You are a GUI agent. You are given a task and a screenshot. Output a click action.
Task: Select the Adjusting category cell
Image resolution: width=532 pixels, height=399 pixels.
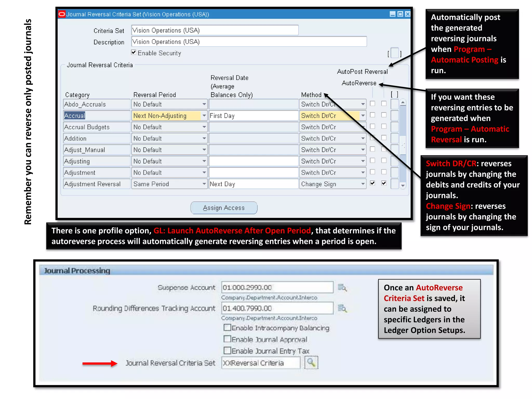(x=97, y=161)
